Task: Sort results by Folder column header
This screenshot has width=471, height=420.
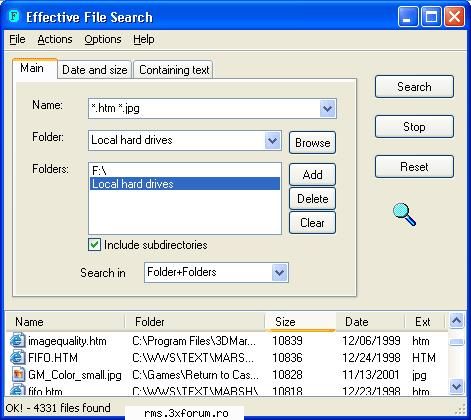Action: point(195,322)
